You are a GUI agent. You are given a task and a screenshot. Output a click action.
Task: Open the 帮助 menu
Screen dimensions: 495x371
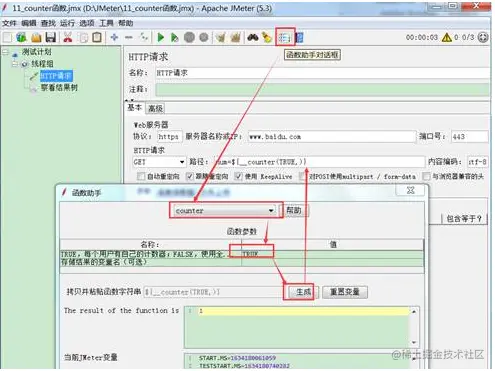coord(126,23)
